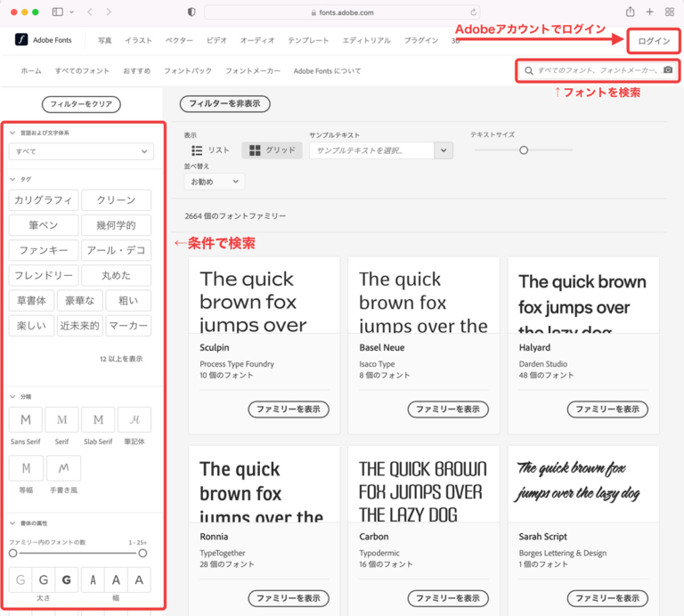Click the ログイン button
Viewport: 684px width, 616px height.
tap(654, 41)
